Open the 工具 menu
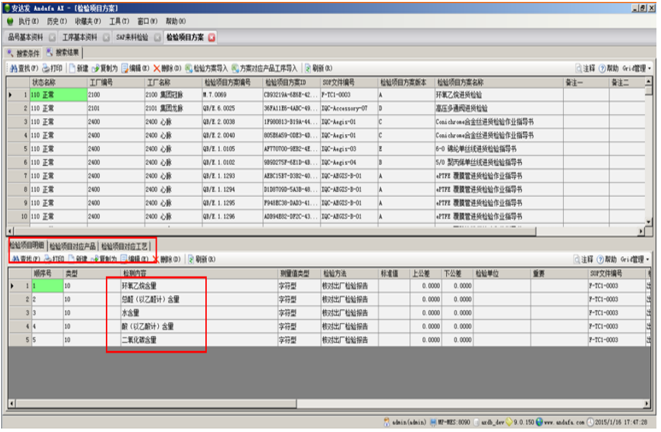 [119, 20]
